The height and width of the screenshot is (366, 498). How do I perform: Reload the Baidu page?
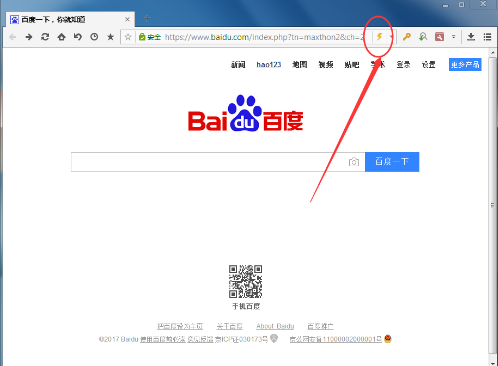(45, 37)
